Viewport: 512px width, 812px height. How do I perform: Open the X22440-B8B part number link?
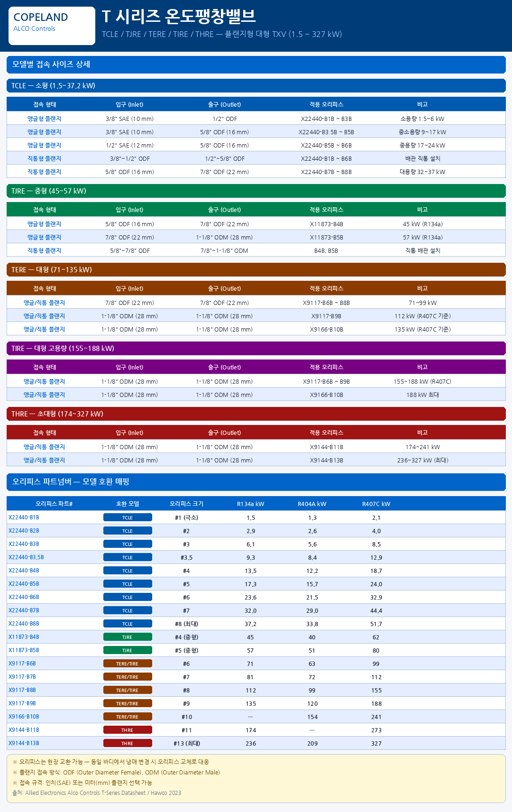[24, 624]
